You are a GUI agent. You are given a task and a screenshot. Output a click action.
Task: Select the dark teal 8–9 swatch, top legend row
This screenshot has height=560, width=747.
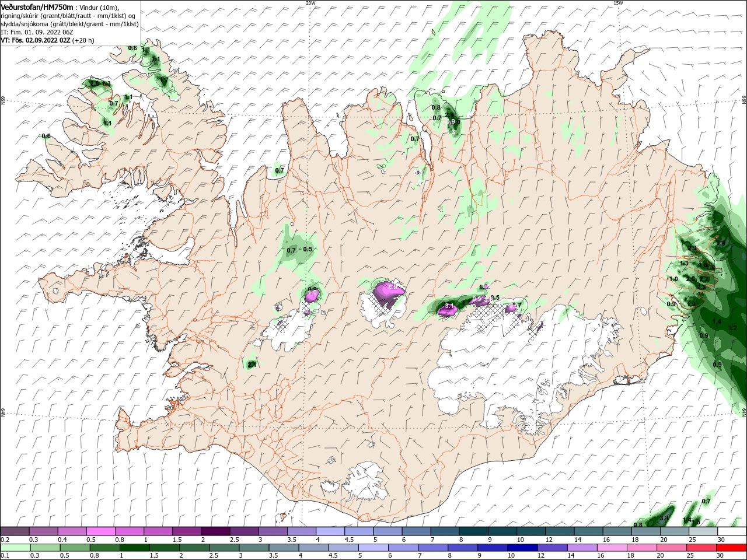click(x=473, y=531)
